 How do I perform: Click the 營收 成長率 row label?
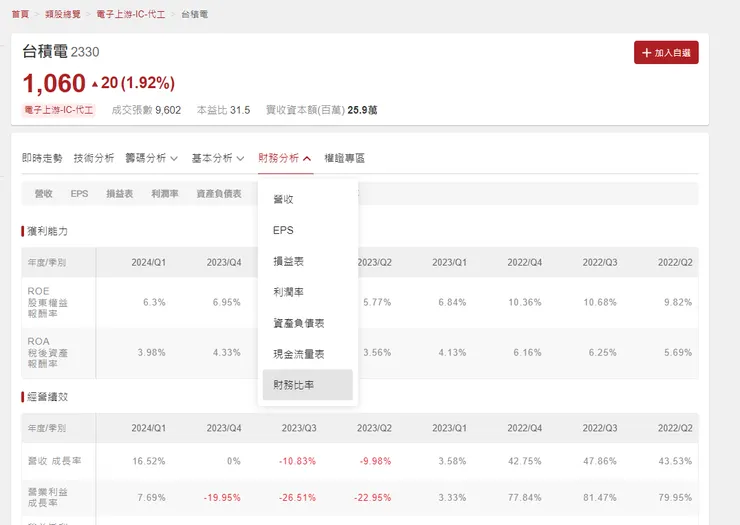[x=54, y=461]
